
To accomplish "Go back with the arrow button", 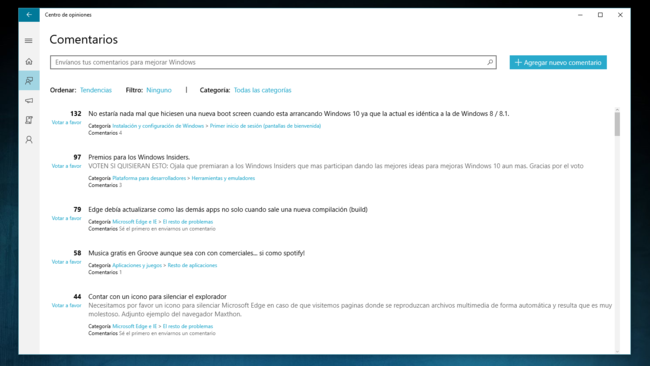I will click(x=29, y=15).
